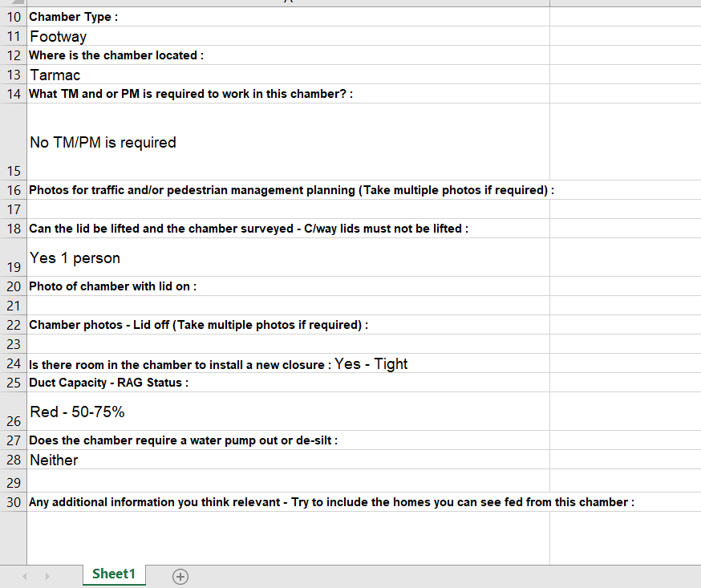Select 'Photos for traffic and/or pedestrian management' cell
701x588 pixels.
pos(289,190)
